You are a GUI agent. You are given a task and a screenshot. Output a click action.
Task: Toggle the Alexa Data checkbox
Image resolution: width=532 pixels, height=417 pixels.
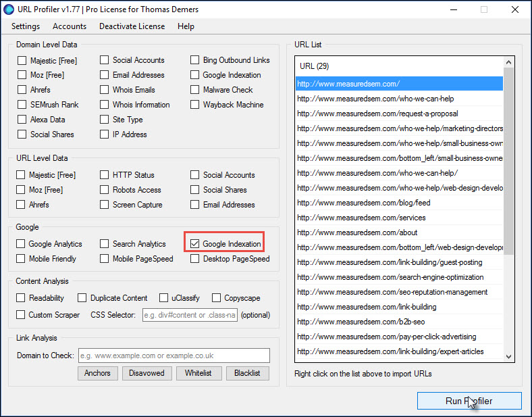click(x=22, y=120)
